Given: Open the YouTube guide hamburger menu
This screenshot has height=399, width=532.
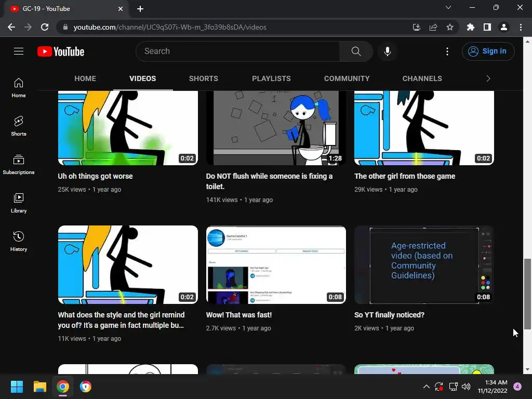Looking at the screenshot, I should 19,51.
